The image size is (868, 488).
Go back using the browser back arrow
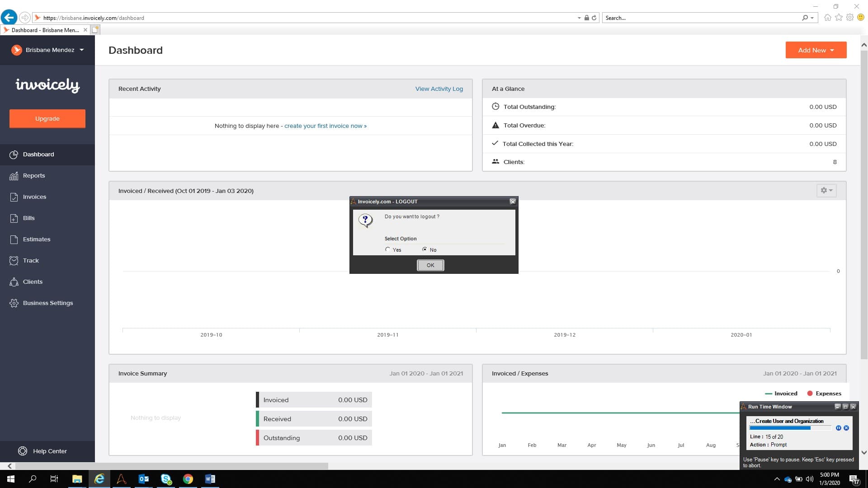(x=9, y=18)
